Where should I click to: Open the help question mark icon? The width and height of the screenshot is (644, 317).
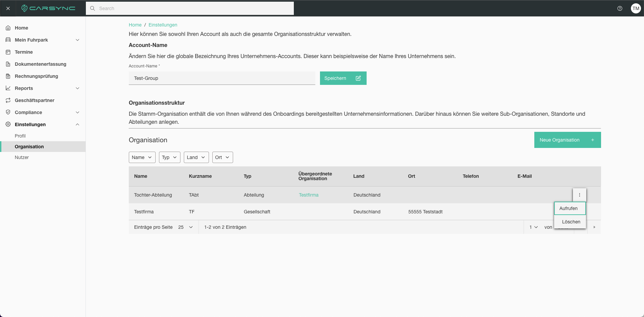click(x=620, y=8)
